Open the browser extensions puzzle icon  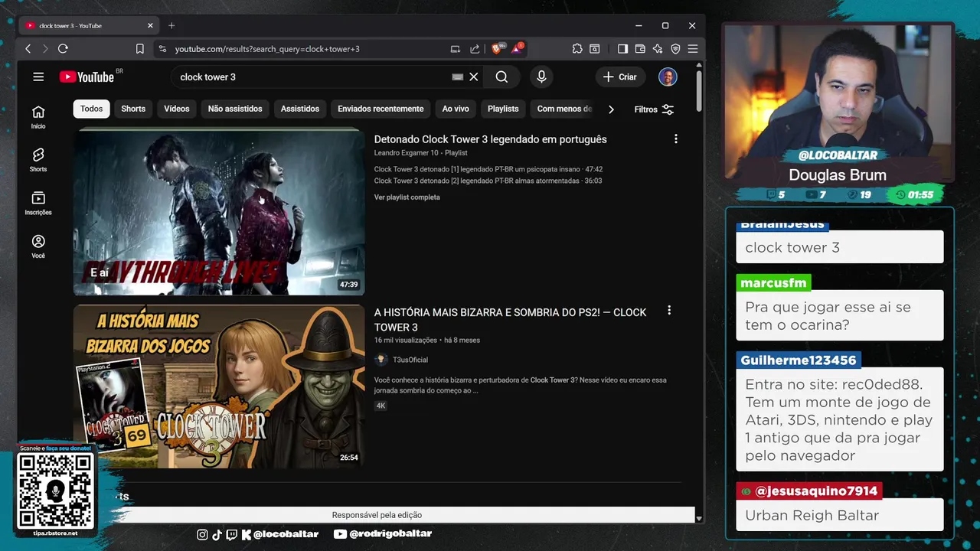click(x=577, y=49)
